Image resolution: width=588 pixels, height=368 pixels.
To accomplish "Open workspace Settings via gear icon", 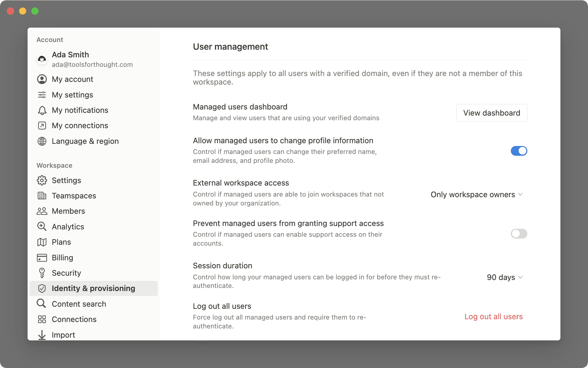I will click(x=42, y=180).
